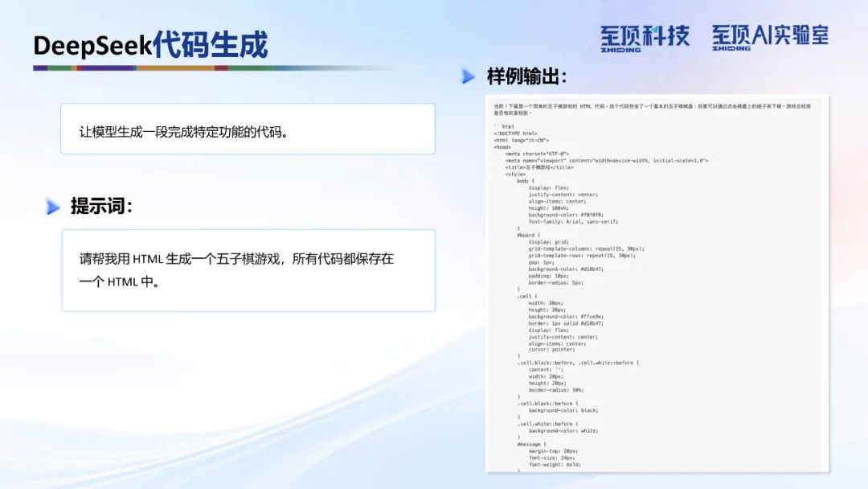The image size is (868, 489).
Task: Click the prompt box about 五子棋游戏
Action: [248, 271]
